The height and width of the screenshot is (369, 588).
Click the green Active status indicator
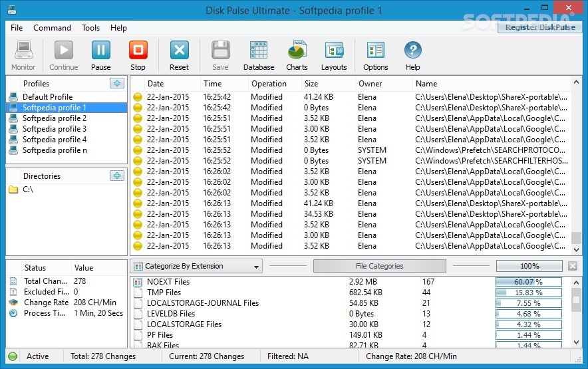[13, 356]
